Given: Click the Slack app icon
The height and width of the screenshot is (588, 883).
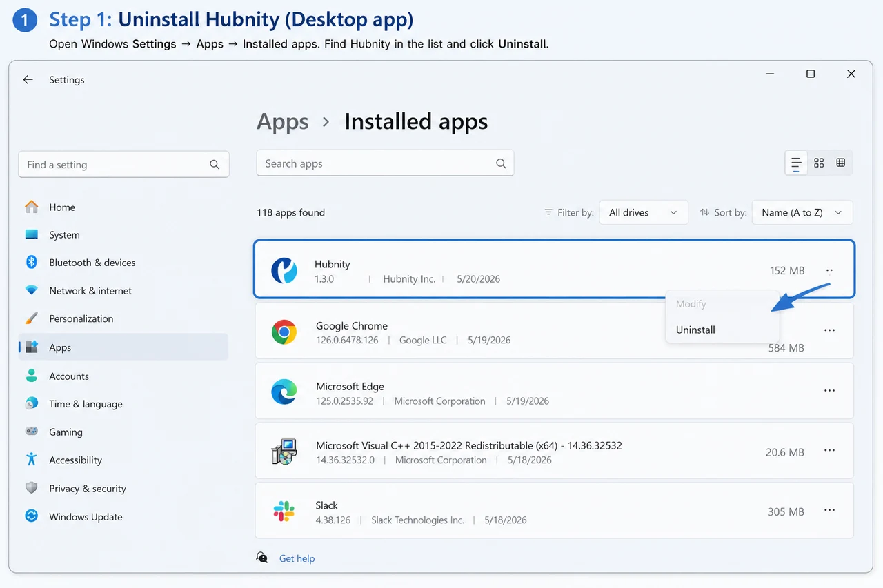Looking at the screenshot, I should [284, 511].
